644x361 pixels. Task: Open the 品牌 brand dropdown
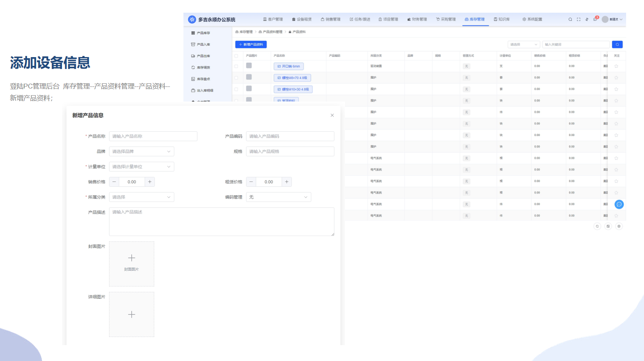pyautogui.click(x=141, y=152)
